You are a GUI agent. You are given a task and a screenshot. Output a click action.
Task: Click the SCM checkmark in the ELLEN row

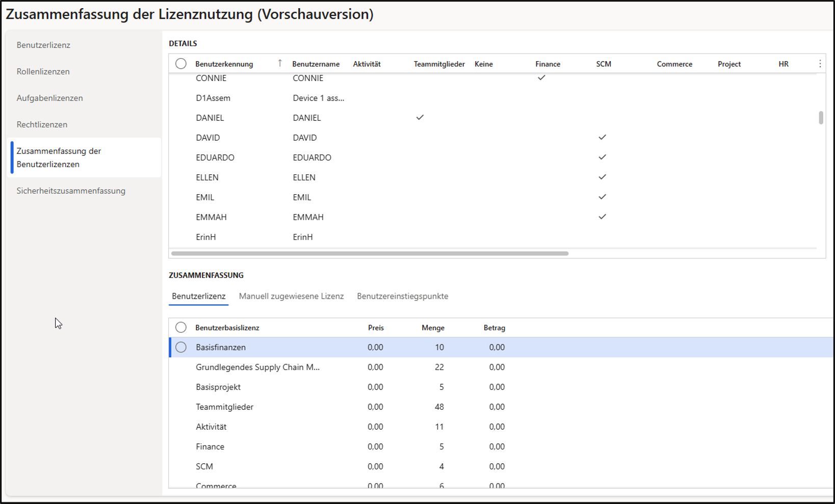coord(602,177)
